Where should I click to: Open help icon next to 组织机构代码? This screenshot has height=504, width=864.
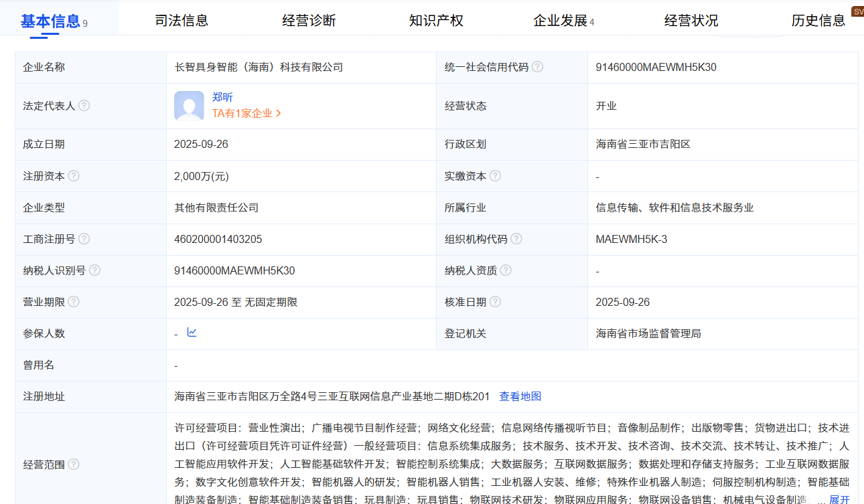(516, 238)
